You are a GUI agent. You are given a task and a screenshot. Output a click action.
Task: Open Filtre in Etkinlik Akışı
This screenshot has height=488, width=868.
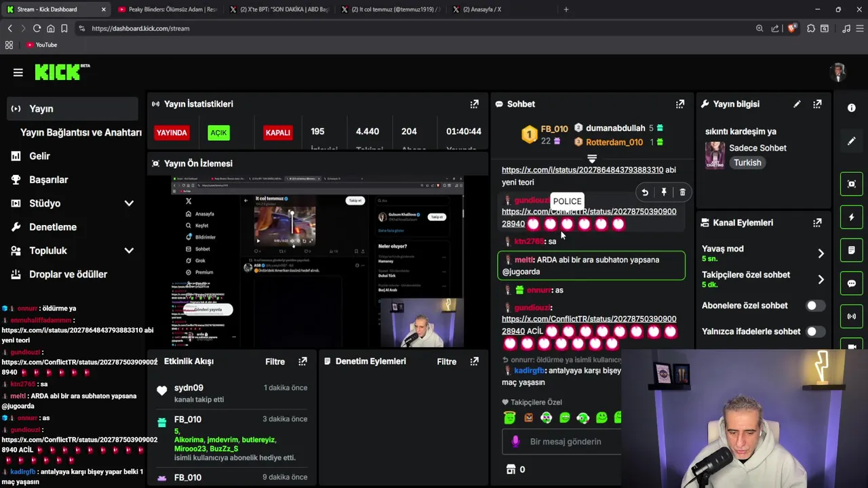click(275, 362)
